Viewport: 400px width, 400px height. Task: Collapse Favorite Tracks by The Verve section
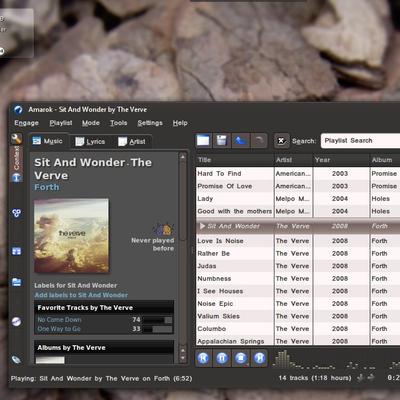104,308
